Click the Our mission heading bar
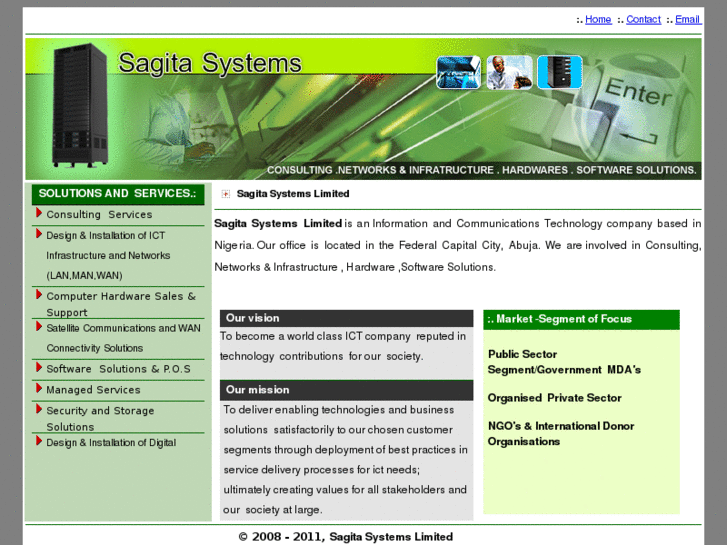The image size is (727, 545). pyautogui.click(x=346, y=390)
